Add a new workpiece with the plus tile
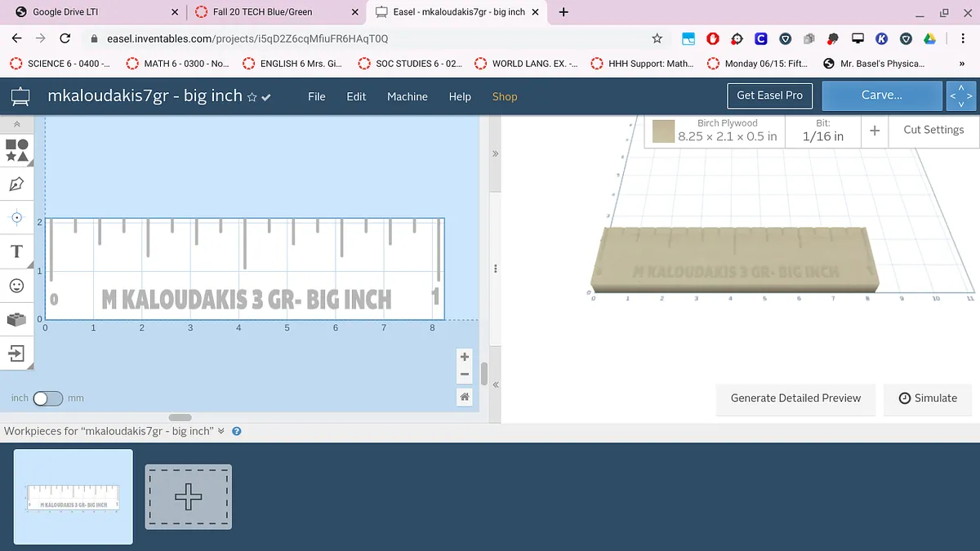This screenshot has height=551, width=980. point(189,496)
